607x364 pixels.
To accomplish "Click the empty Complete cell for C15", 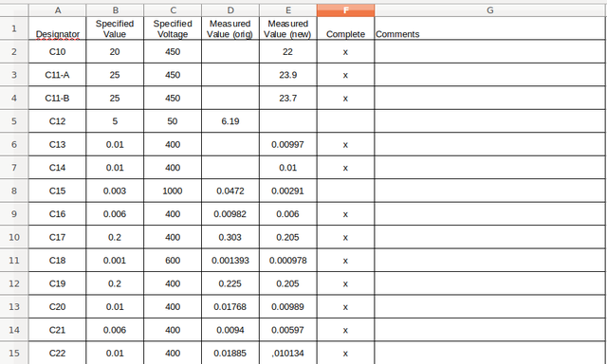I will (345, 191).
